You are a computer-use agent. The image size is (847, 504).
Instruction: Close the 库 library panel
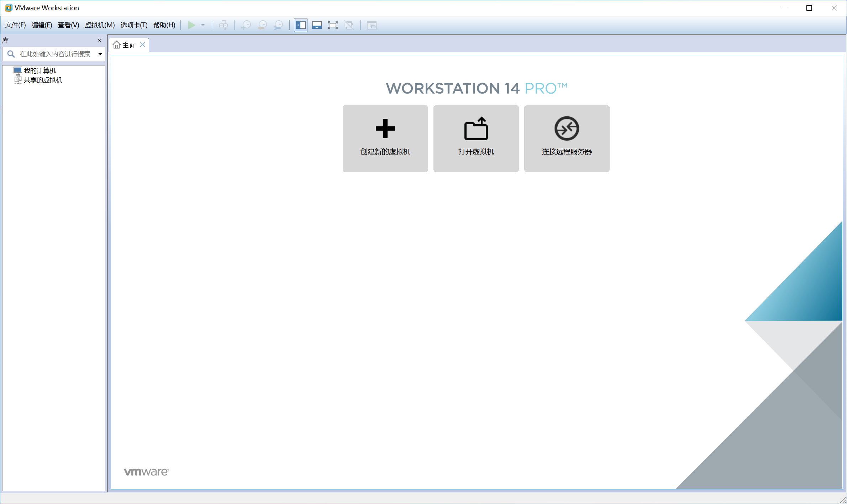[x=100, y=41]
